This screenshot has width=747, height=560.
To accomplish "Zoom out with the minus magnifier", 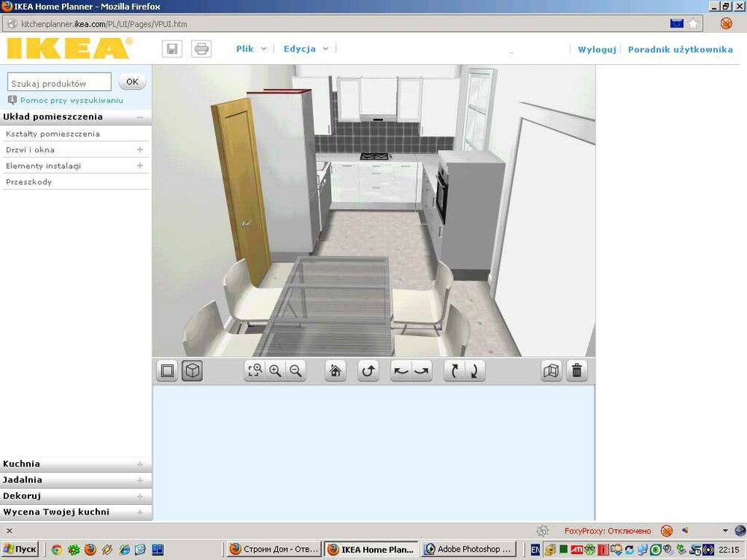I will click(296, 371).
